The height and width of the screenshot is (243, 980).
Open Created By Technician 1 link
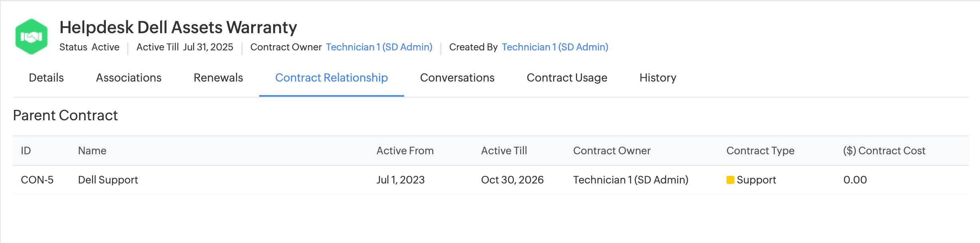(555, 47)
